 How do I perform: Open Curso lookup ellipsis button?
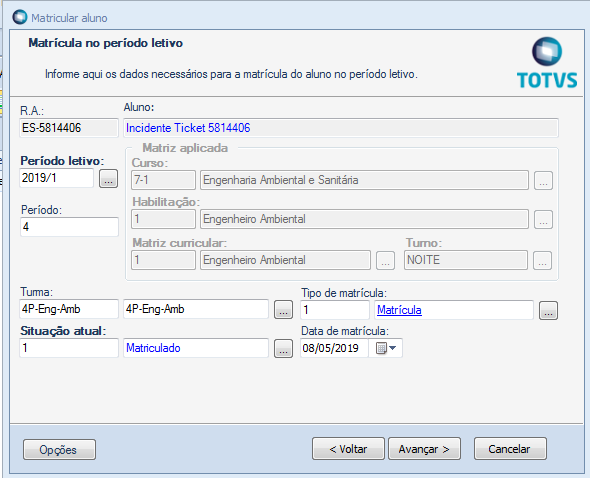click(x=543, y=181)
